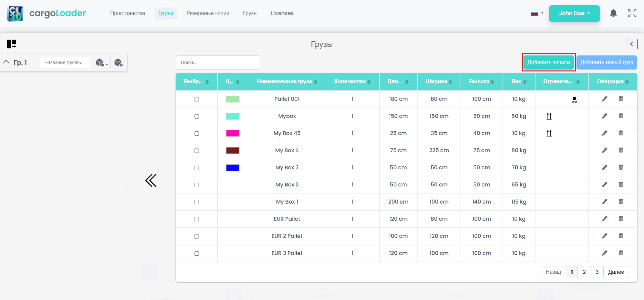Image resolution: width=644 pixels, height=300 pixels.
Task: Edit the Pallet 001 row with pencil
Action: (604, 99)
